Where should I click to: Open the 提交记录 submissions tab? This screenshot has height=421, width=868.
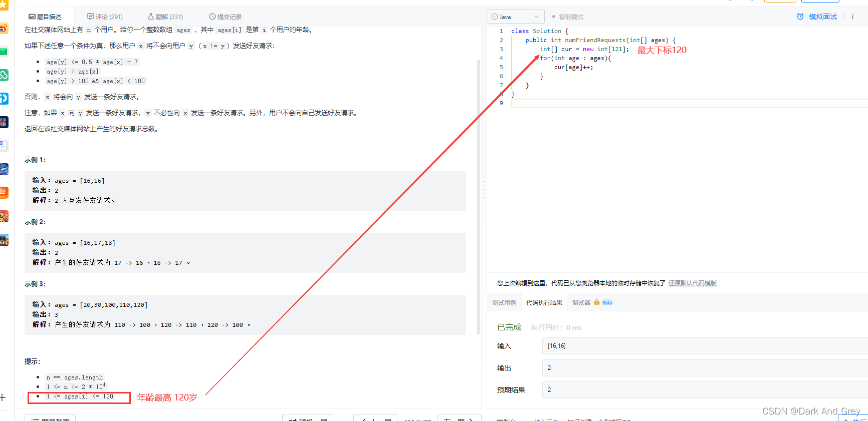point(225,17)
